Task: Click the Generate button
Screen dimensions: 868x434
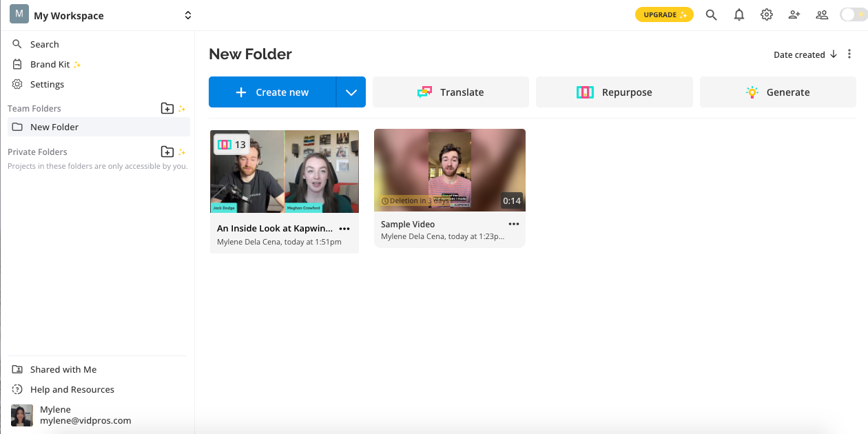Action: pyautogui.click(x=778, y=92)
